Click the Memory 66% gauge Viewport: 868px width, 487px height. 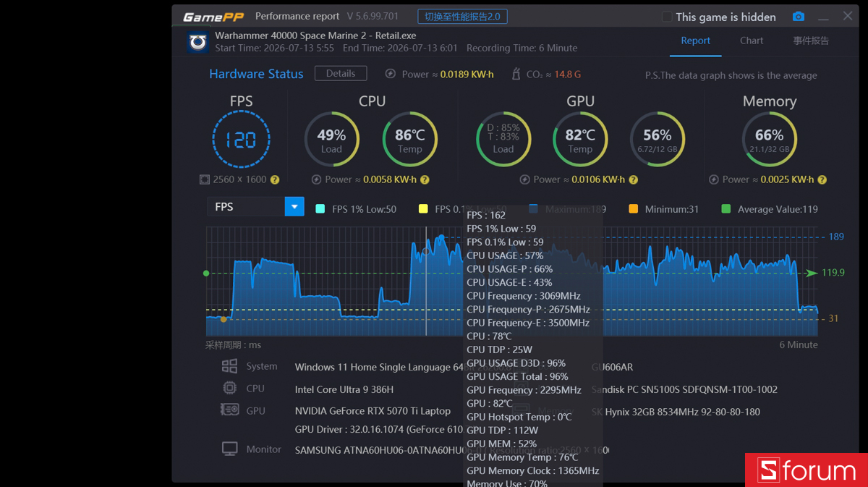click(x=769, y=139)
